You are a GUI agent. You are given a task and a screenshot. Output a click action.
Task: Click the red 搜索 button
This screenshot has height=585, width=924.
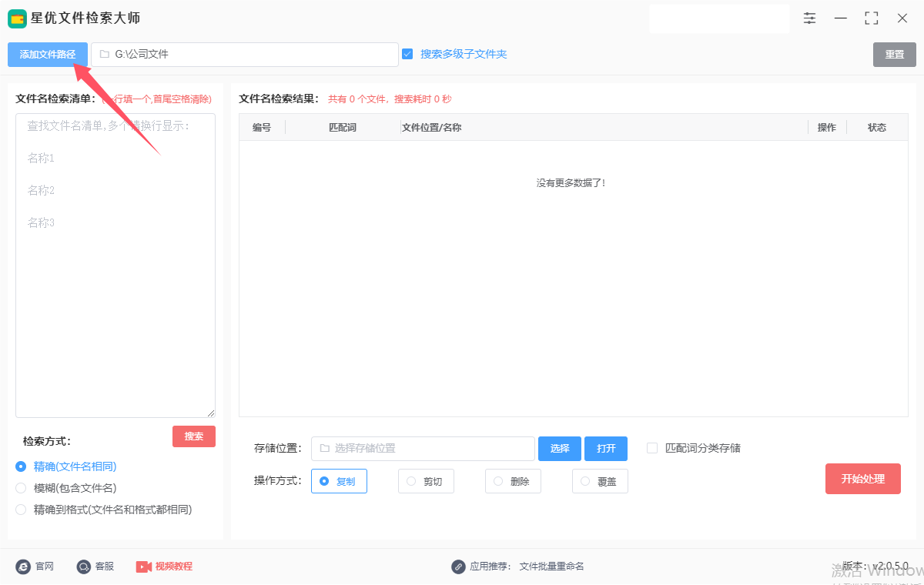[x=194, y=436]
